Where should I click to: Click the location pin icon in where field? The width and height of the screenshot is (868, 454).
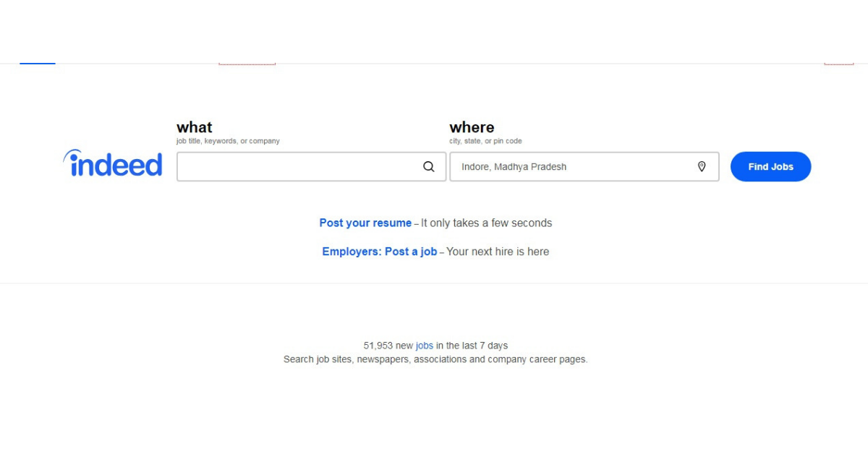tap(702, 166)
